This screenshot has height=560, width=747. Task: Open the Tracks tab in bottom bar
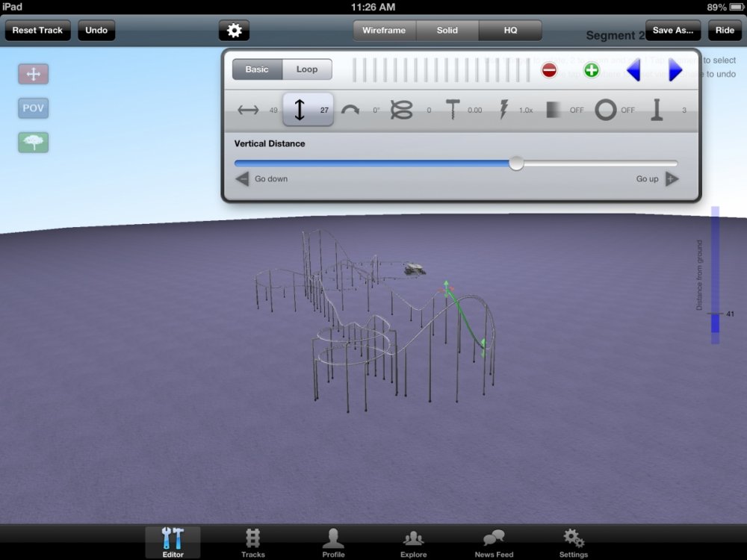click(252, 543)
